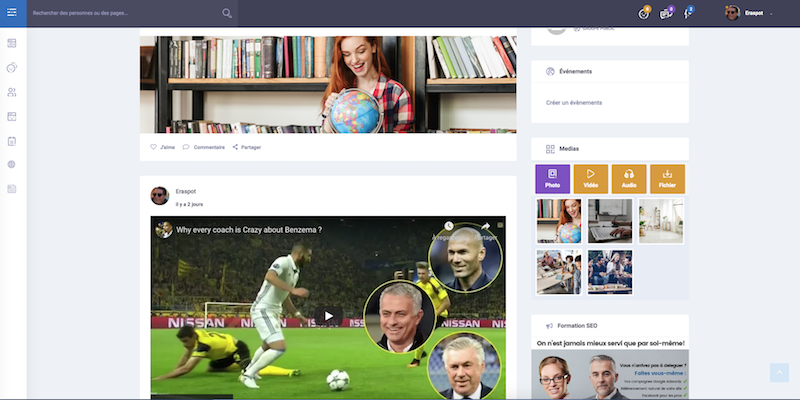The image size is (800, 400).
Task: Click the Formation SEO ad title
Action: coord(577,326)
